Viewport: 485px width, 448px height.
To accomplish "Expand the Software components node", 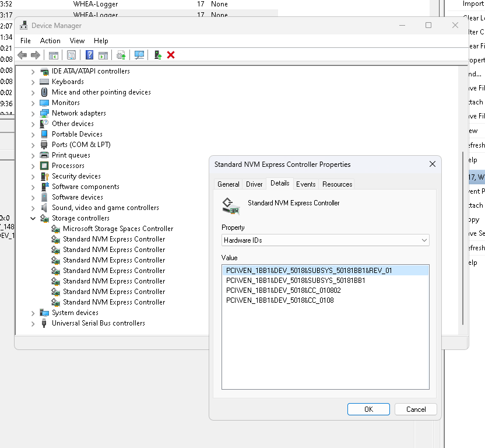I will tap(33, 187).
